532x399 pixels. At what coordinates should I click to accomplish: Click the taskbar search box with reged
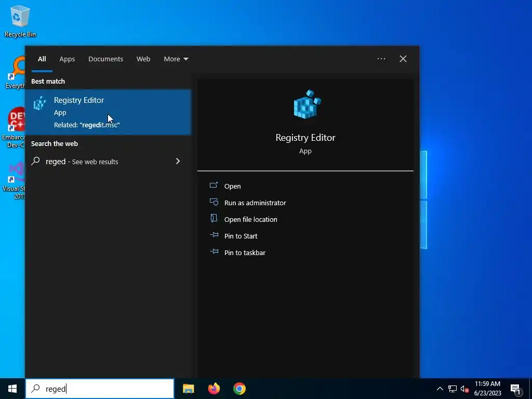[100, 389]
